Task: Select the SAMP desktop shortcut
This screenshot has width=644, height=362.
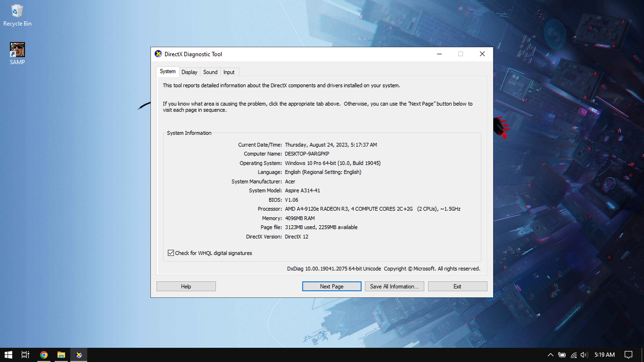Action: click(17, 54)
